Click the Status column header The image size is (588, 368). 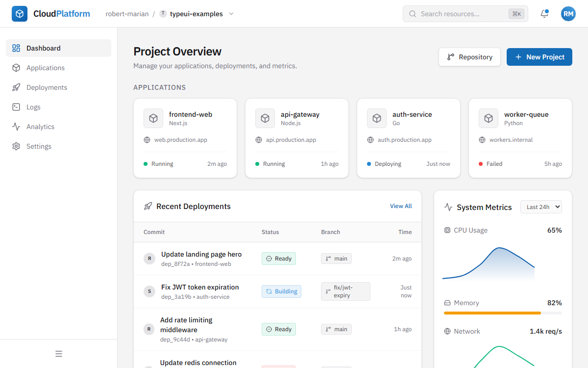pos(270,232)
